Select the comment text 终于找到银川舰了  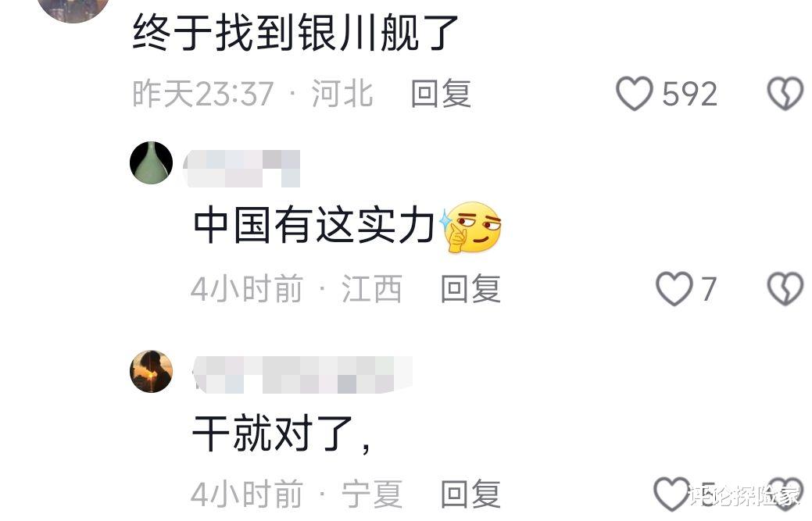coord(295,33)
